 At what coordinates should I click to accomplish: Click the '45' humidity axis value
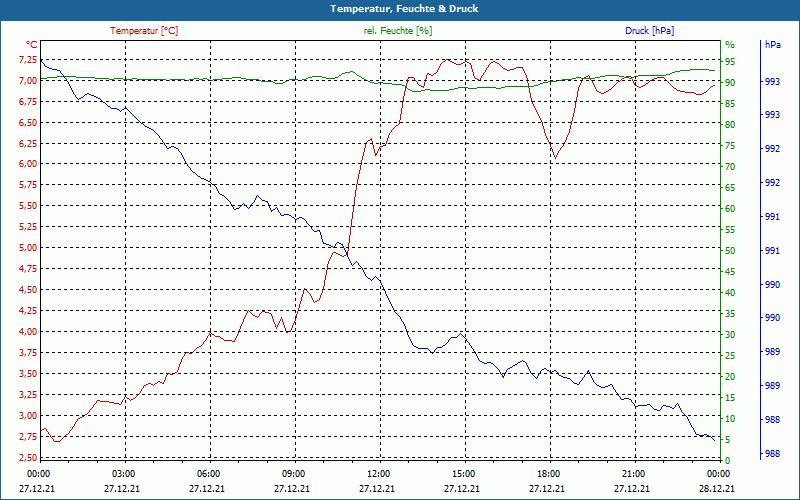point(730,272)
